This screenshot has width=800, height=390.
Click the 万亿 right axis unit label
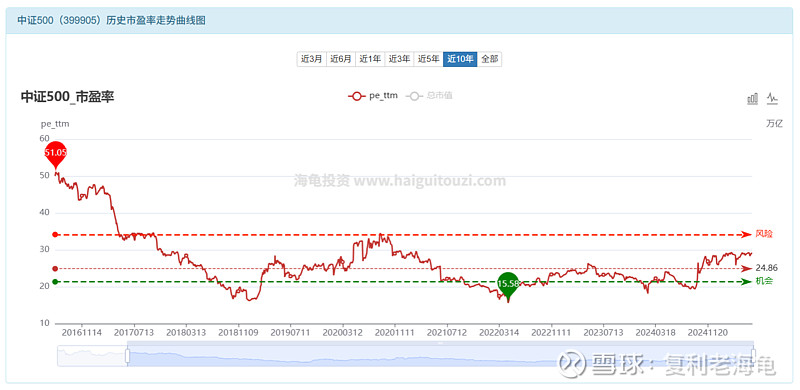point(774,124)
